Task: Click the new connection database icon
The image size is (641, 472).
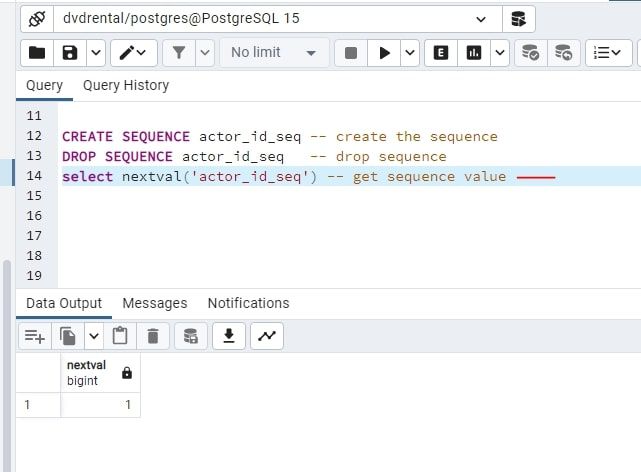Action: [518, 19]
